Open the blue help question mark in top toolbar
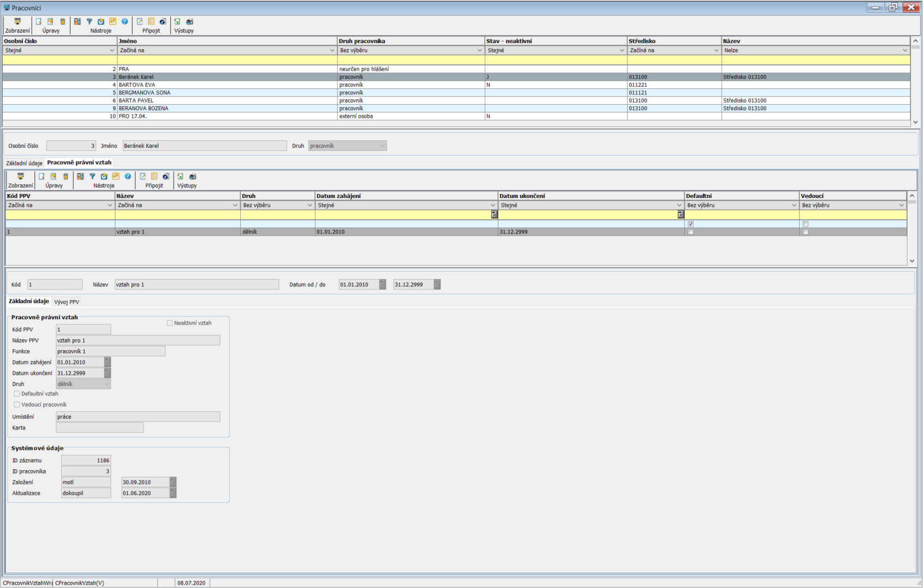Viewport: 923px width, 588px height. [x=124, y=22]
